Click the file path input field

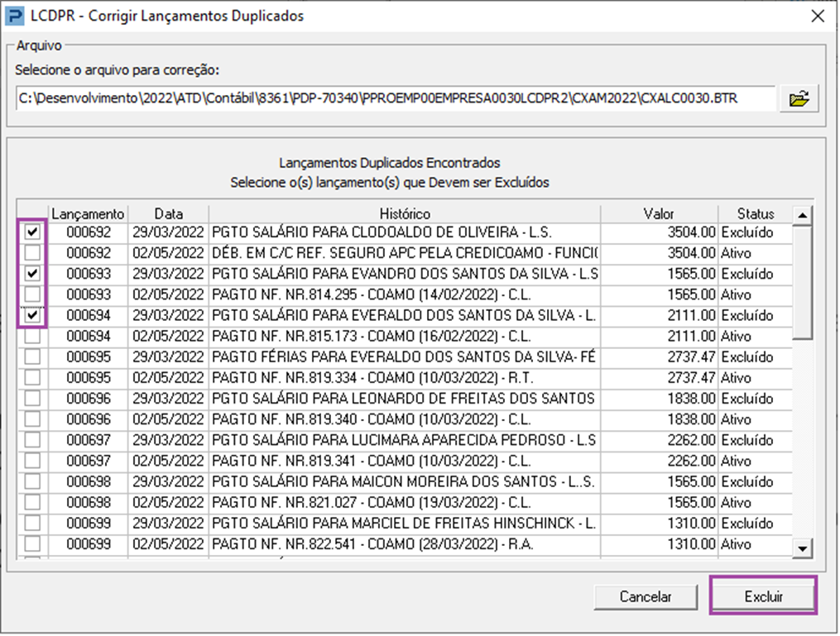tap(396, 98)
